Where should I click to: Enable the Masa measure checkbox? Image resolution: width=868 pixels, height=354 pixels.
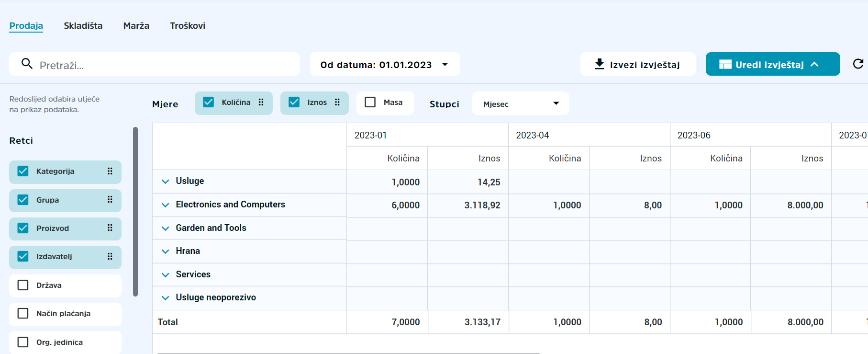[370, 102]
